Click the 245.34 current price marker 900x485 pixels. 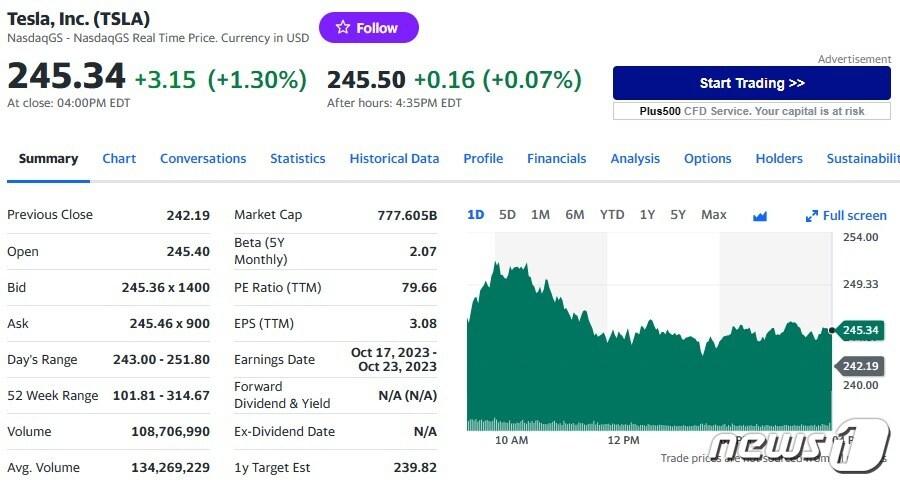point(859,330)
